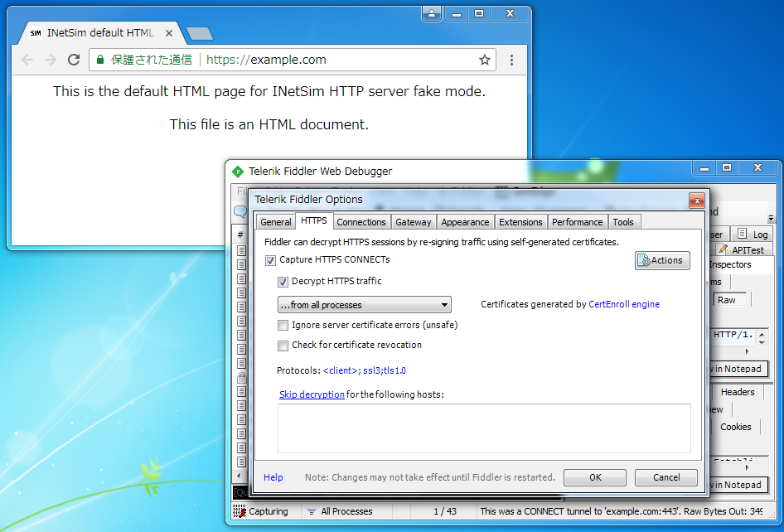Toggle Capture HTTPS CONNECTs checkbox
This screenshot has width=784, height=532.
tap(270, 260)
